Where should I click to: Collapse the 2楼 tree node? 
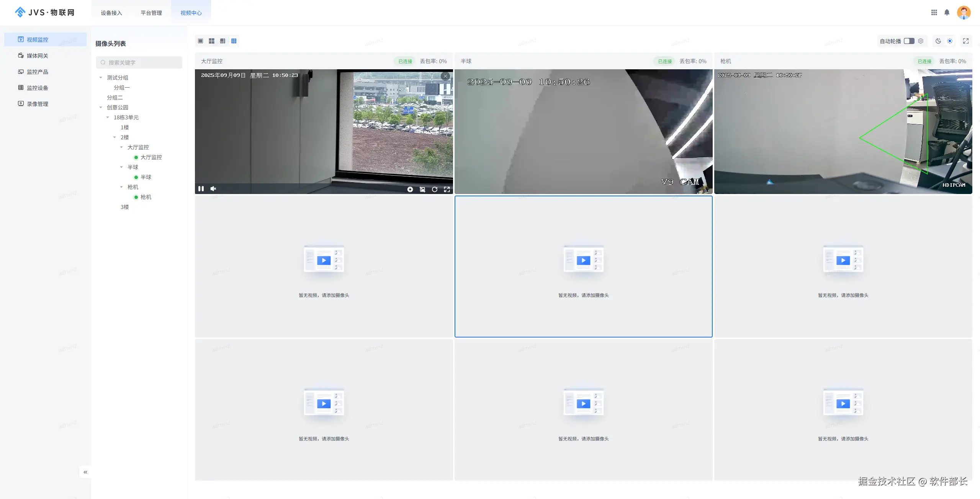click(x=115, y=137)
